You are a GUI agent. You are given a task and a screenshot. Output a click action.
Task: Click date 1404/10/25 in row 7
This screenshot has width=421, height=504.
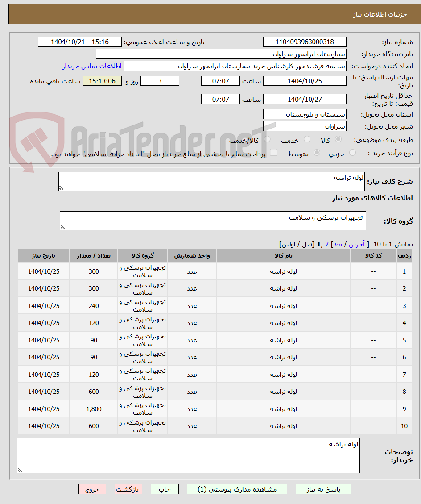point(44,375)
